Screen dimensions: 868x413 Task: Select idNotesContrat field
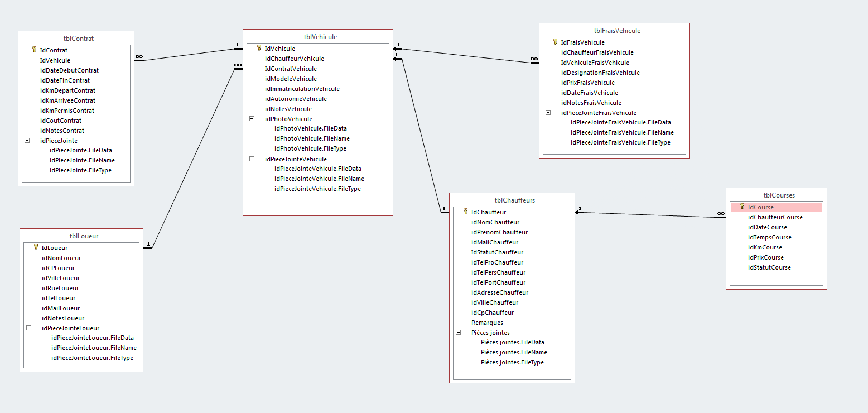[62, 131]
